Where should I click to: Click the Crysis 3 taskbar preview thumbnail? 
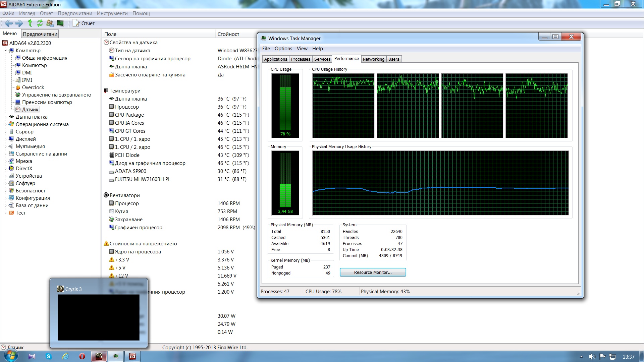point(99,317)
